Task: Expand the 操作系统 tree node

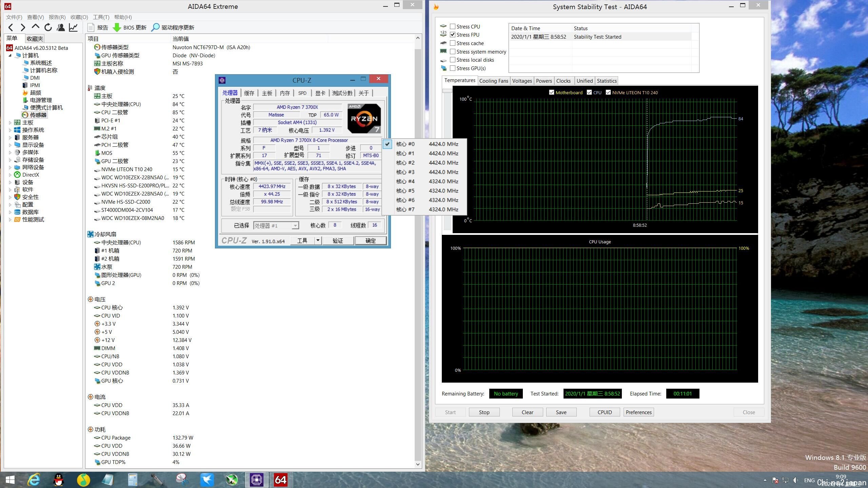Action: 10,130
